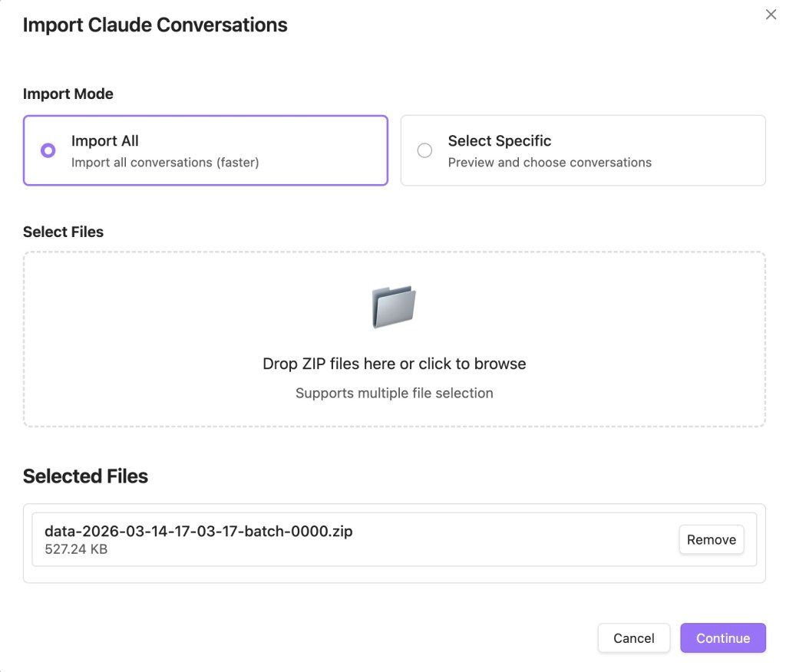Click "Supports multiple file selection" hint text
The image size is (786, 672).
click(x=394, y=394)
